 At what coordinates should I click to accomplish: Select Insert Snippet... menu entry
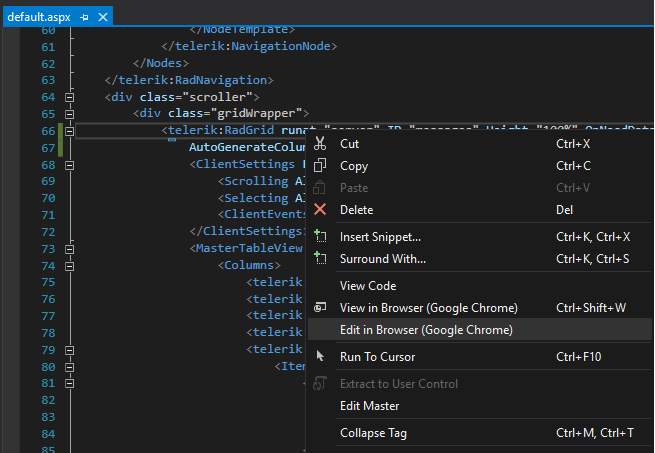(480, 237)
